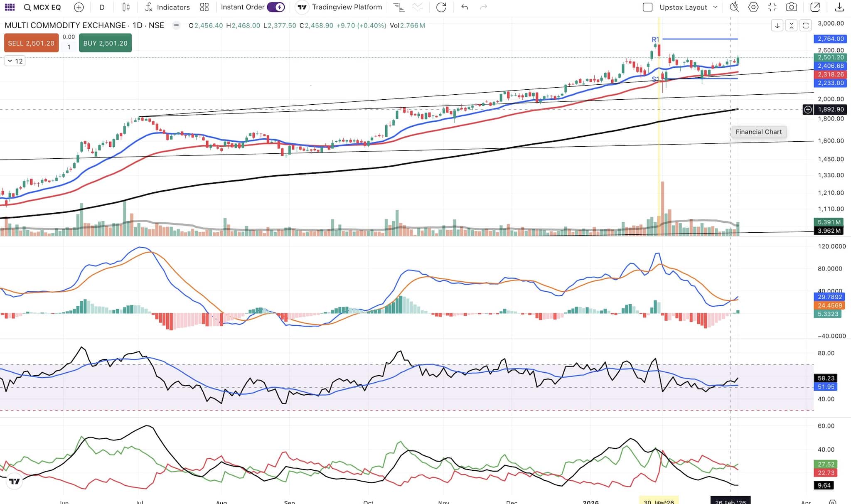This screenshot has height=504, width=851.
Task: Select the 24.4569 signal line value
Action: (x=829, y=305)
